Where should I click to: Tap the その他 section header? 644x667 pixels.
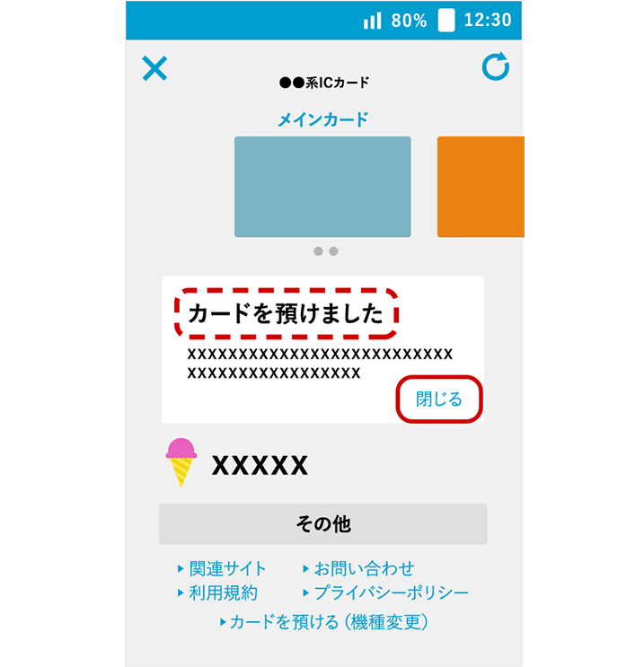point(323,524)
